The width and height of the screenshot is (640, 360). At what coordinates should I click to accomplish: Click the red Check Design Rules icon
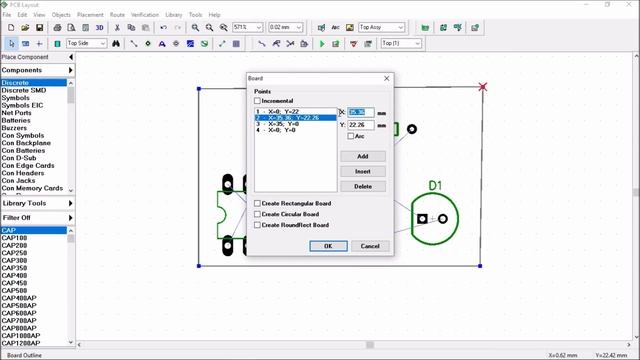[353, 43]
